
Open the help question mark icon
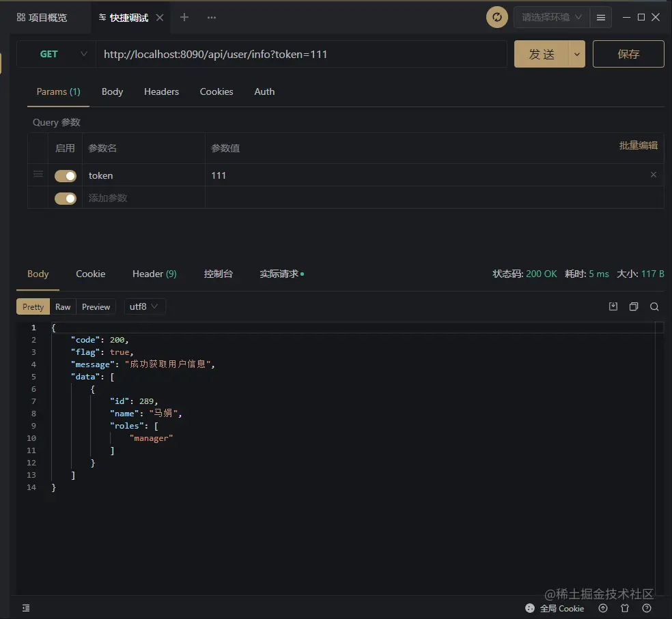[x=647, y=608]
